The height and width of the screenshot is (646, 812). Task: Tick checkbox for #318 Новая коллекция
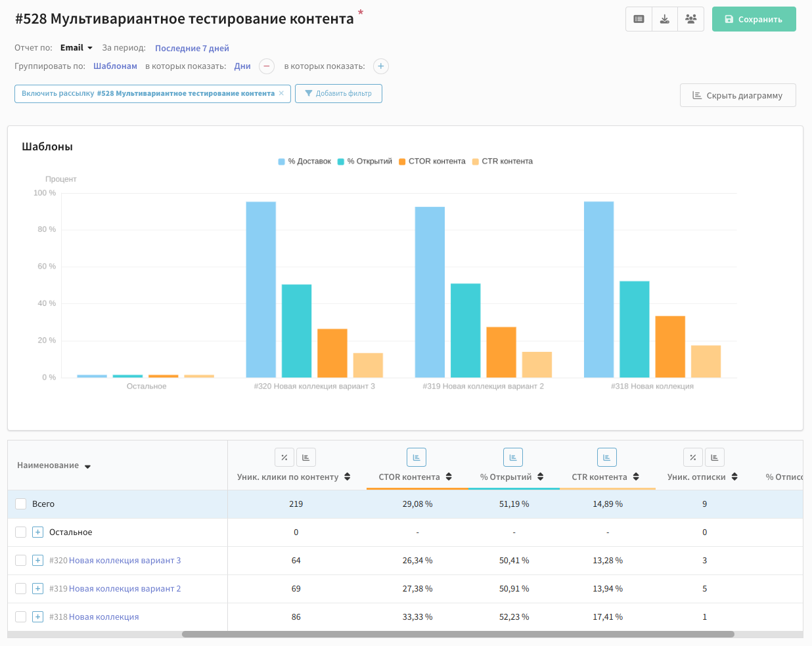point(20,617)
